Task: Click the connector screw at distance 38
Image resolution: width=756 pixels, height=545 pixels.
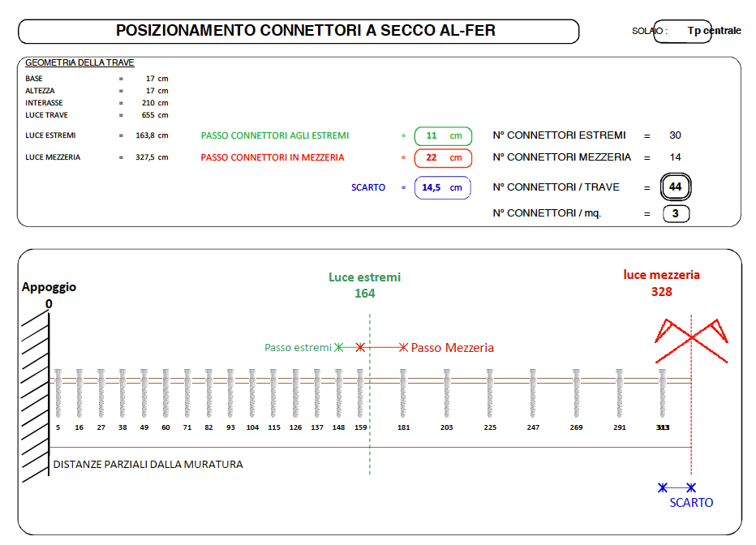Action: [122, 393]
